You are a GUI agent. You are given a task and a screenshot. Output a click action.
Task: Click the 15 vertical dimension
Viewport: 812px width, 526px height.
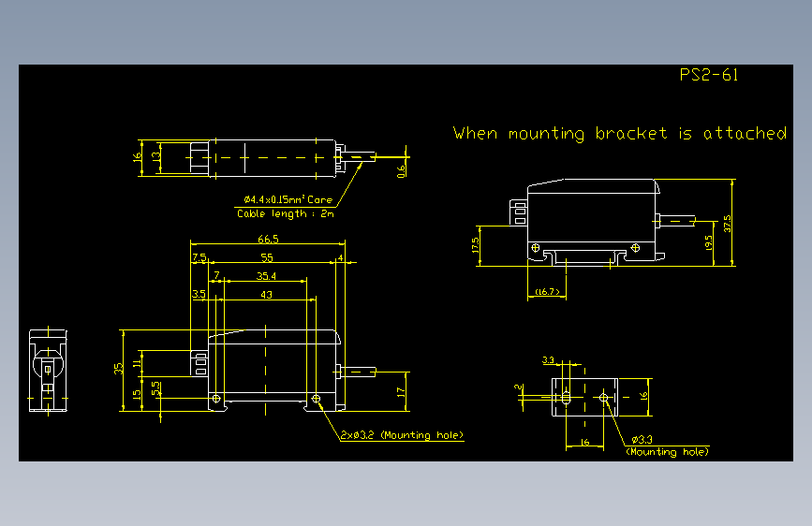[x=138, y=394]
